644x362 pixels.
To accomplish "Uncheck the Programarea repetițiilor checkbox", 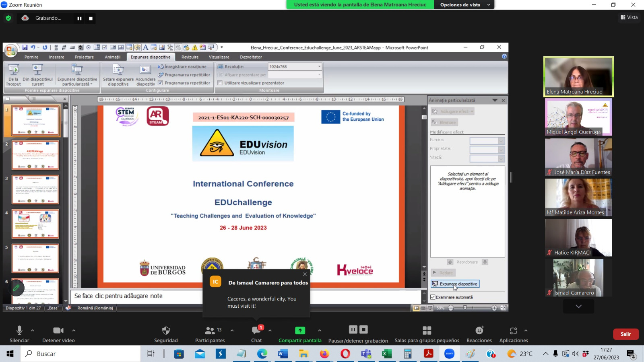I will [x=160, y=83].
